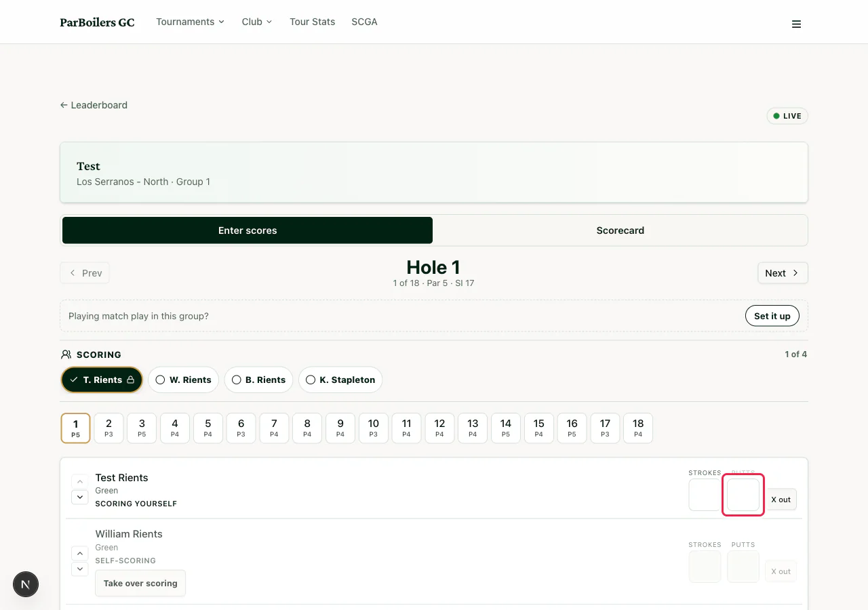Jump to hole 6 P3
The image size is (868, 610).
(x=241, y=428)
